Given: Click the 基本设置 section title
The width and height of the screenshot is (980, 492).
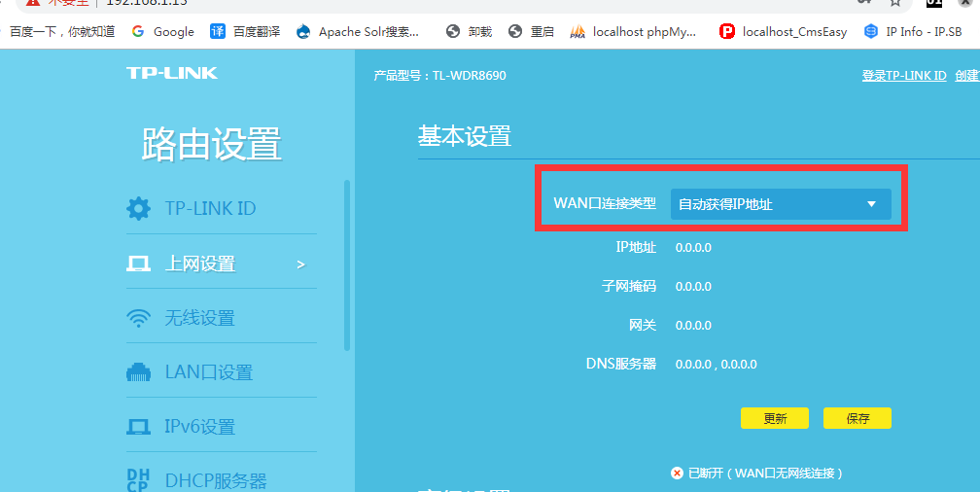Looking at the screenshot, I should point(465,136).
